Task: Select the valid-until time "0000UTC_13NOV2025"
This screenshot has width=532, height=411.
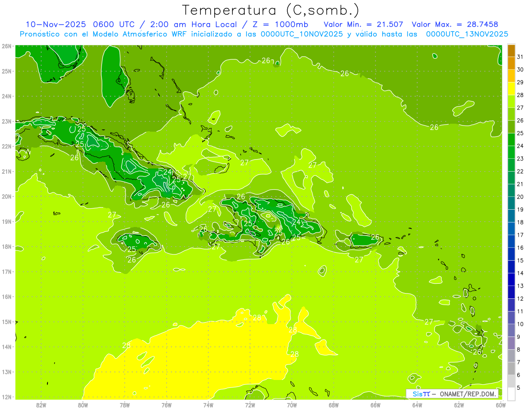Action: (x=467, y=34)
